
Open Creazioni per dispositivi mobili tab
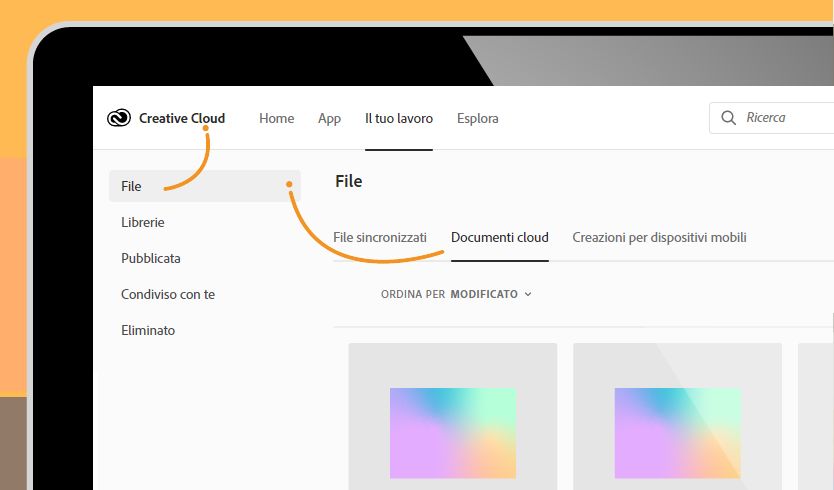tap(660, 237)
